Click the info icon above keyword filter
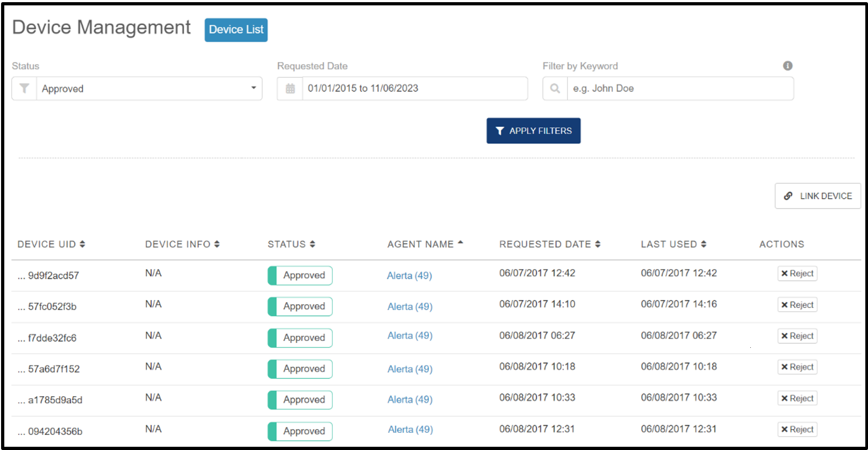This screenshot has width=868, height=450. 787,66
